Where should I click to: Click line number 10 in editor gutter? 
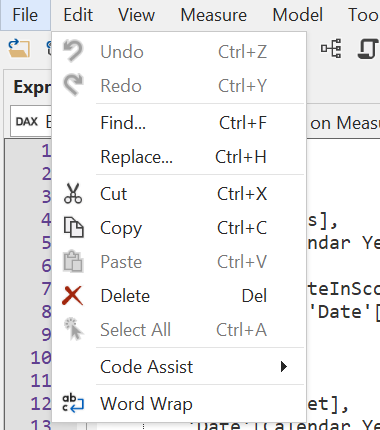(41, 358)
